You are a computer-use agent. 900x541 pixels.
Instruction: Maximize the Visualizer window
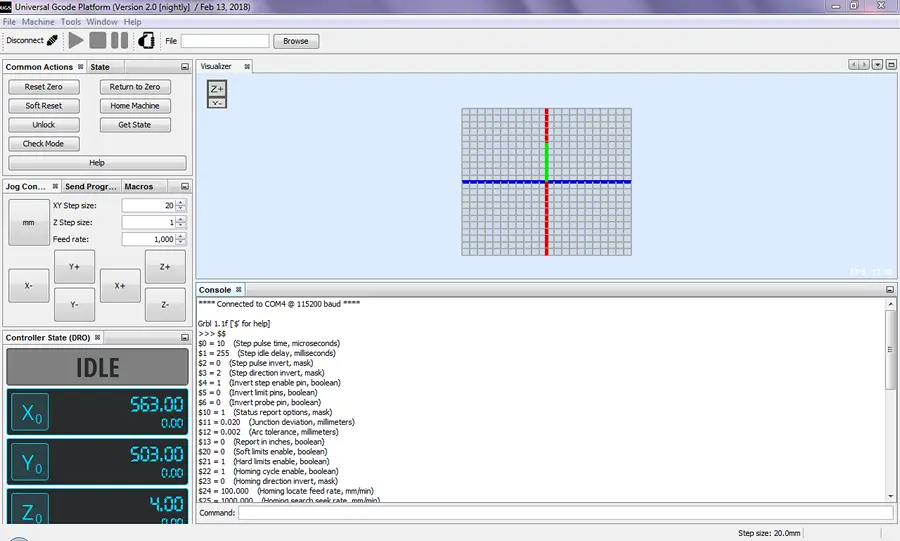pos(891,65)
